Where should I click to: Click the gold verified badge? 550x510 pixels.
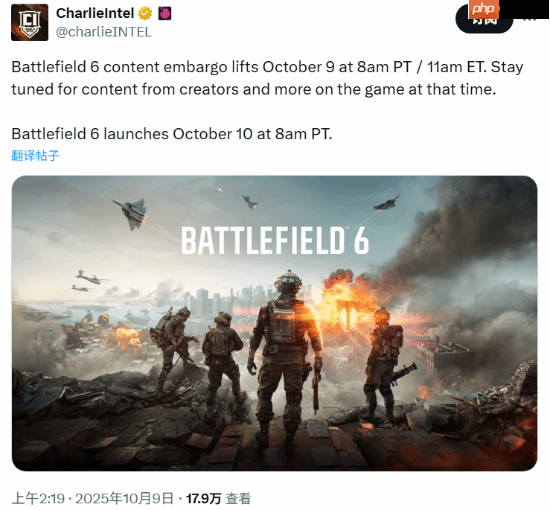(145, 14)
